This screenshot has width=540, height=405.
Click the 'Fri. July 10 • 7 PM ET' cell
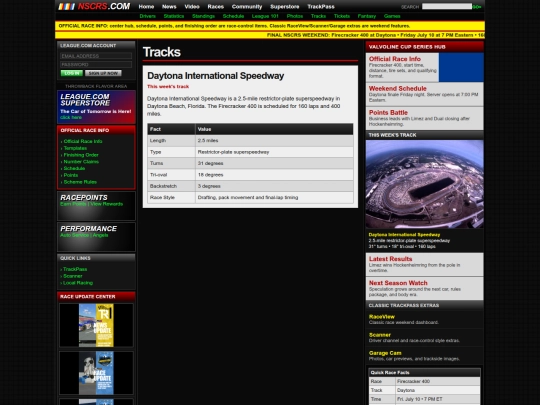[x=437, y=399]
